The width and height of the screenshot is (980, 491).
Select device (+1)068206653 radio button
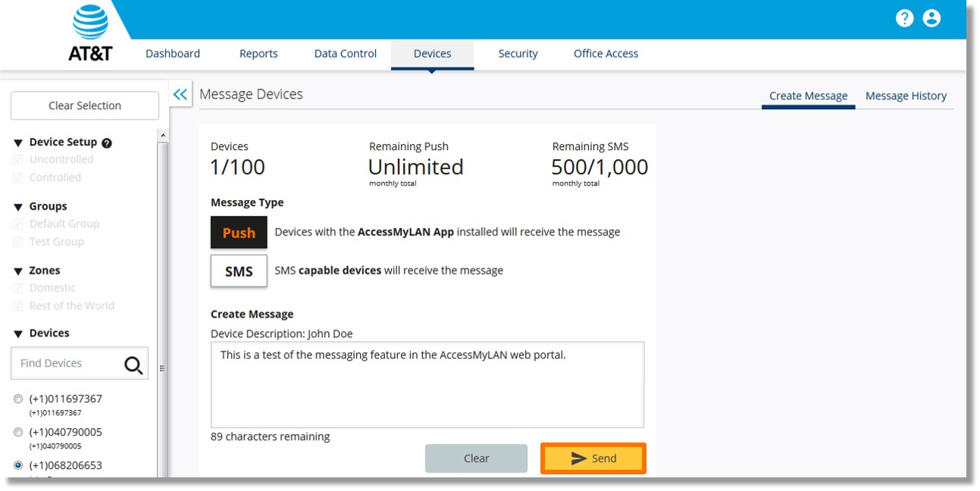point(18,466)
